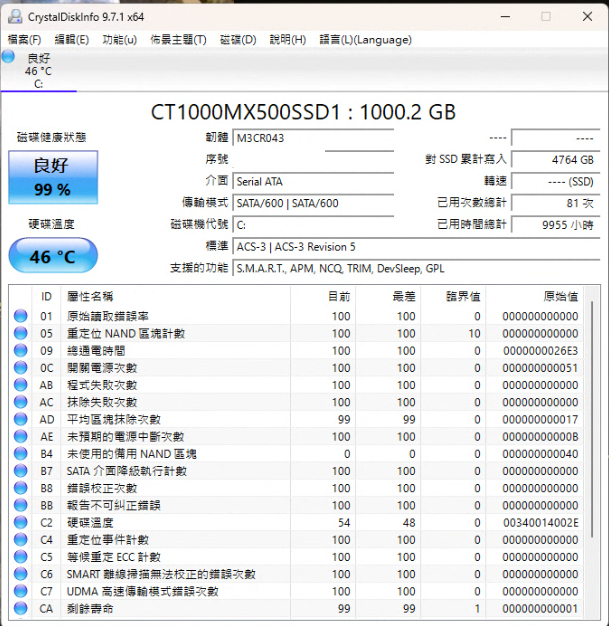Viewport: 609px width, 626px height.
Task: Select the C: disk tab showing 46 °C
Action: [x=38, y=71]
